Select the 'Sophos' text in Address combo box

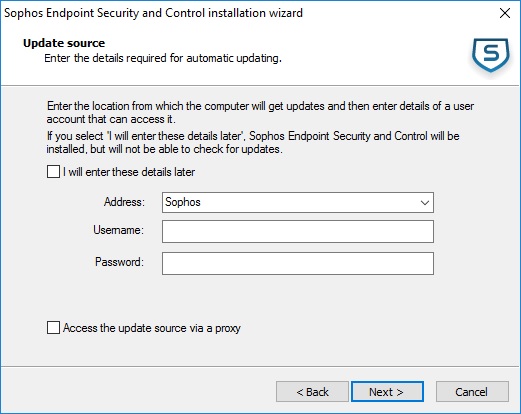[x=183, y=202]
